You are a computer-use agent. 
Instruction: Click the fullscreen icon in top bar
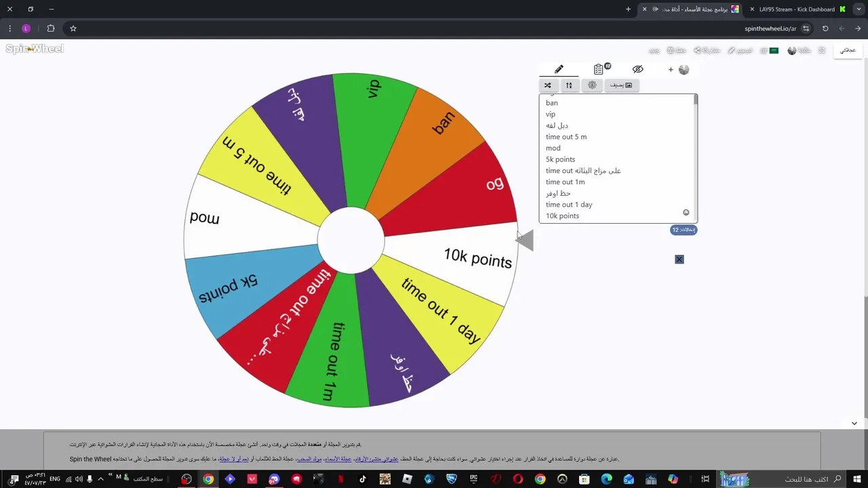(822, 51)
